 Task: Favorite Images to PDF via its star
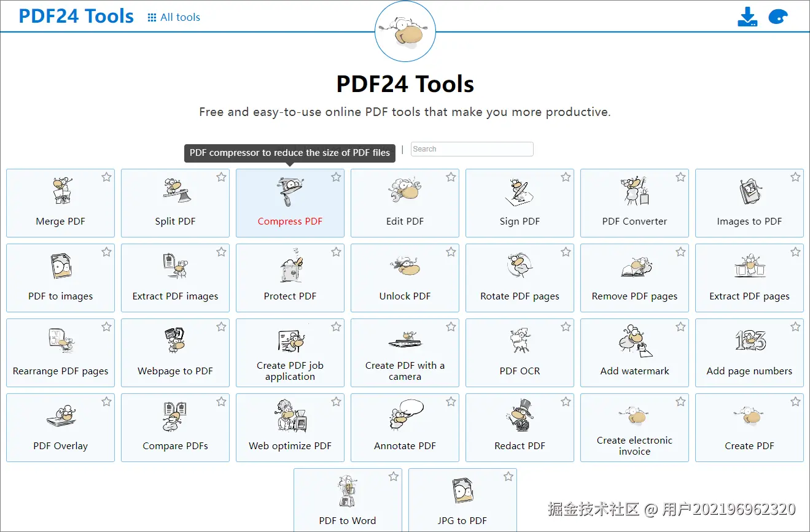[x=795, y=177]
